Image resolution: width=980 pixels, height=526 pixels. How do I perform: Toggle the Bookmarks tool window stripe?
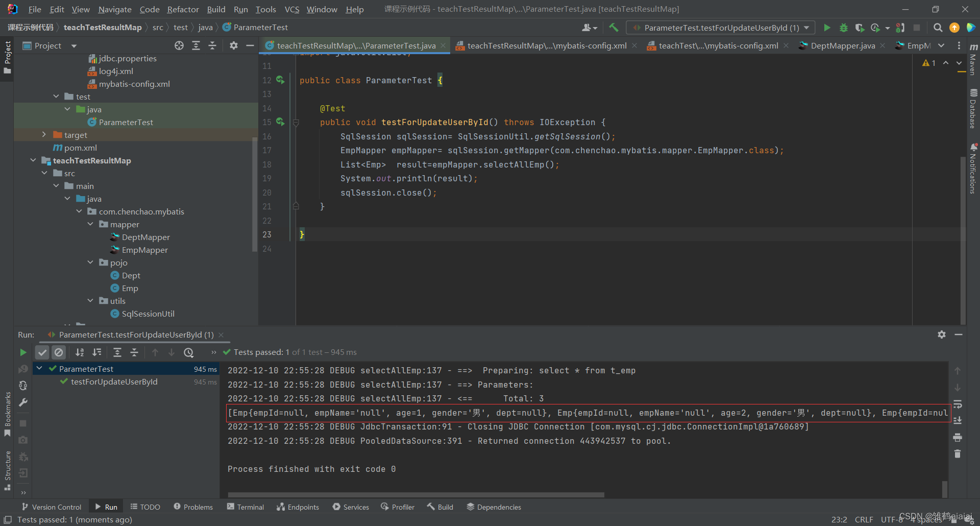(x=7, y=414)
